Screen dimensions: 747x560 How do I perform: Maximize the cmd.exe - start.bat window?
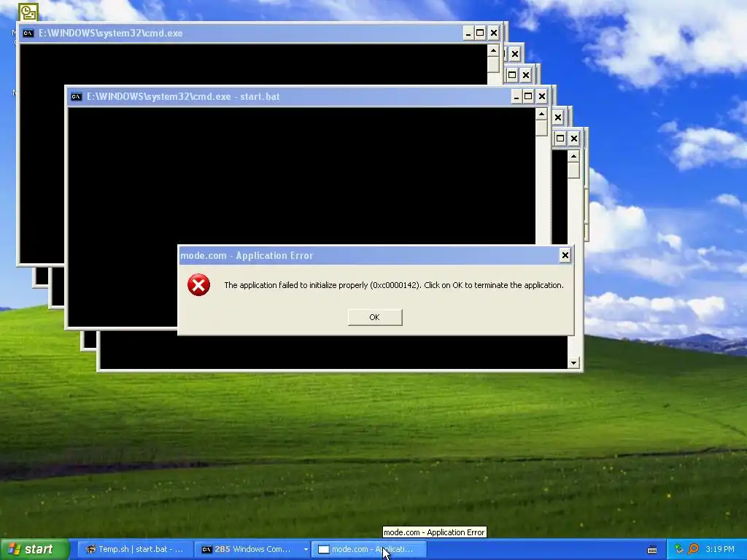tap(528, 97)
